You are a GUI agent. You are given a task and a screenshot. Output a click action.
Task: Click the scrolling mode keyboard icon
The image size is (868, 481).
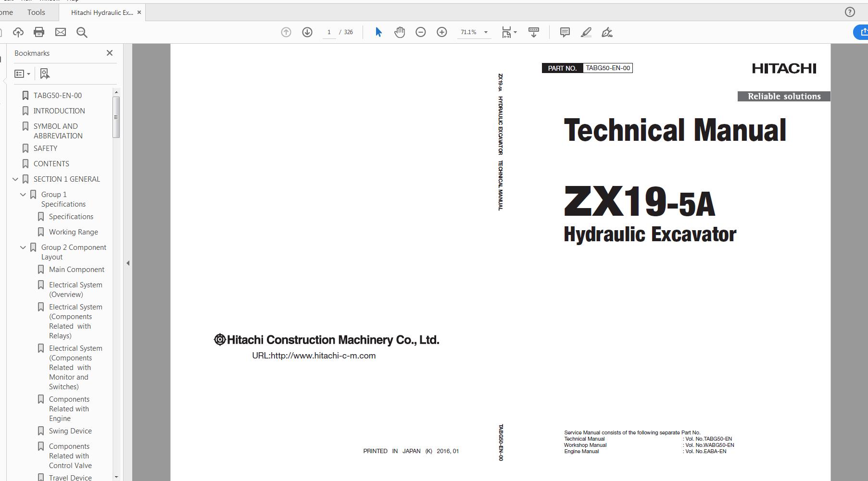534,32
